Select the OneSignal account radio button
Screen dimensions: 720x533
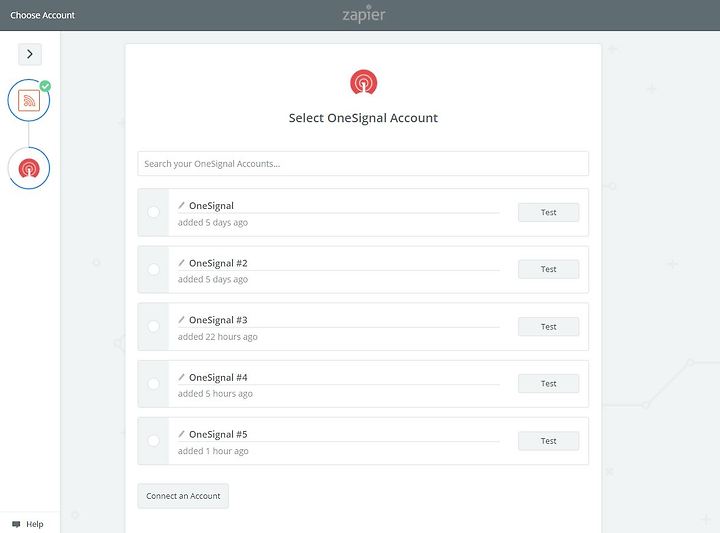pyautogui.click(x=153, y=212)
